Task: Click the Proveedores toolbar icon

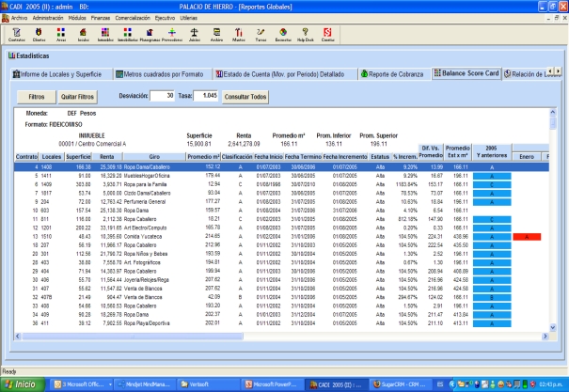Action: click(171, 35)
